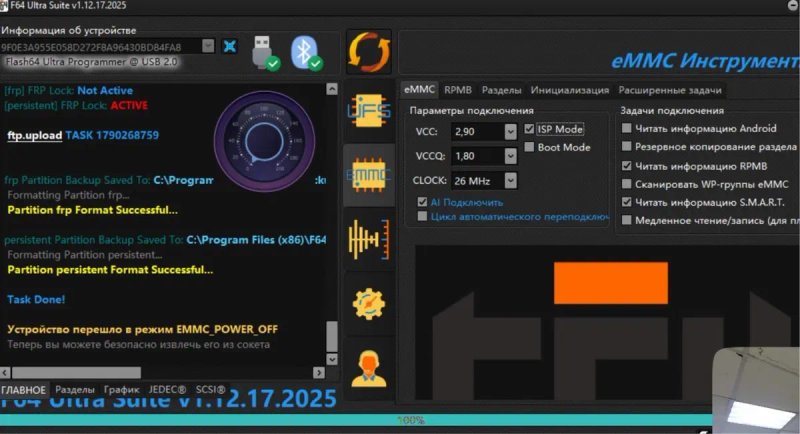Click the log horizontal scroll left arrow
The height and width of the screenshot is (434, 800).
[x=5, y=372]
